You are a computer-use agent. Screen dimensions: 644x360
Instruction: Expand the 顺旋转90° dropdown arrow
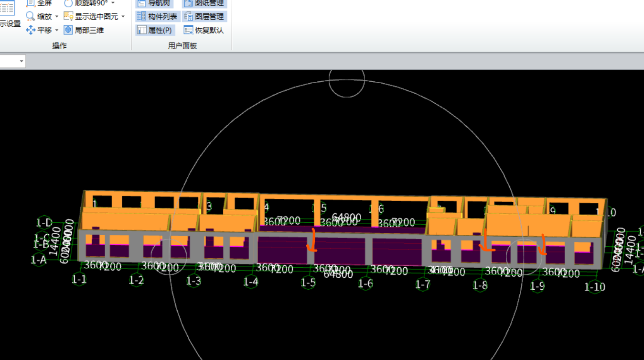(x=113, y=3)
